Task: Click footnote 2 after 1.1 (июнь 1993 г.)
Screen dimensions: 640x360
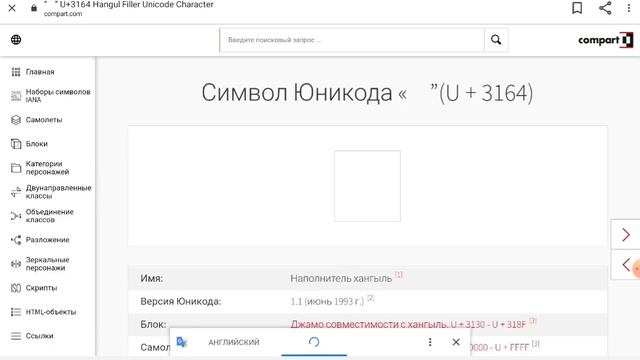Action: pos(371,298)
